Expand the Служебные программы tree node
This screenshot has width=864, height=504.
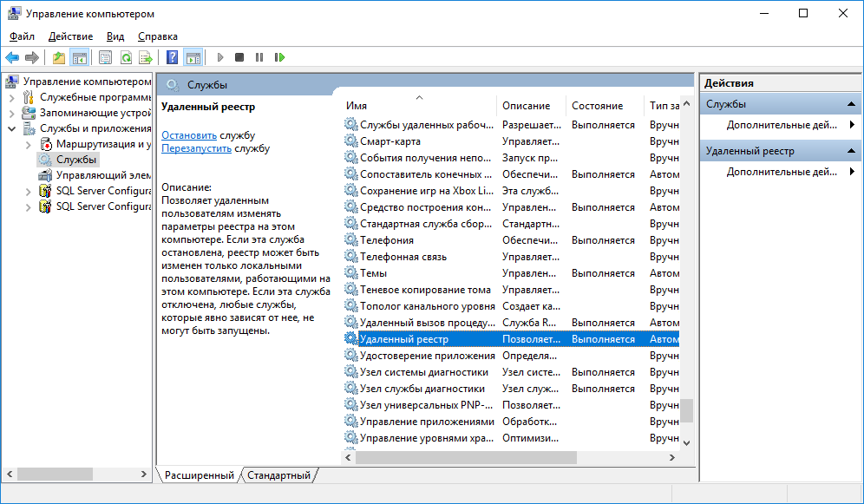coord(11,98)
